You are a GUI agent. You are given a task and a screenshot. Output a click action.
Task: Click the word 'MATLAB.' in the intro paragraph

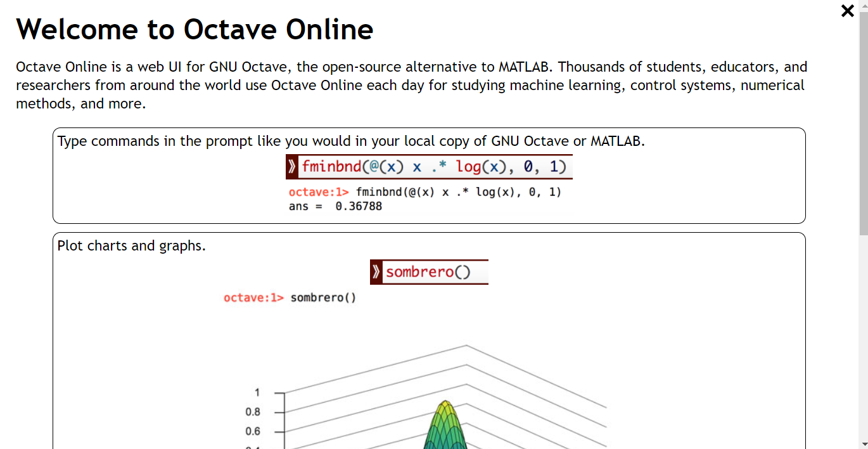tap(525, 67)
